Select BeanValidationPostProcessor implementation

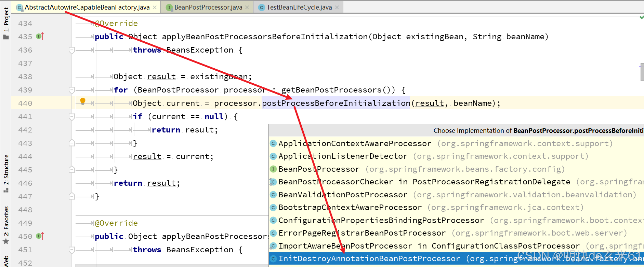click(456, 195)
